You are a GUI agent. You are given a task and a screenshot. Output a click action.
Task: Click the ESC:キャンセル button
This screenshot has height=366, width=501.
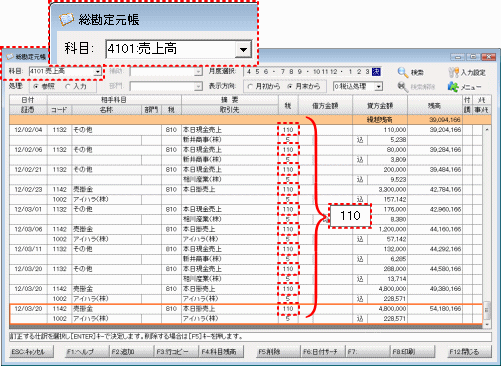pos(31,351)
